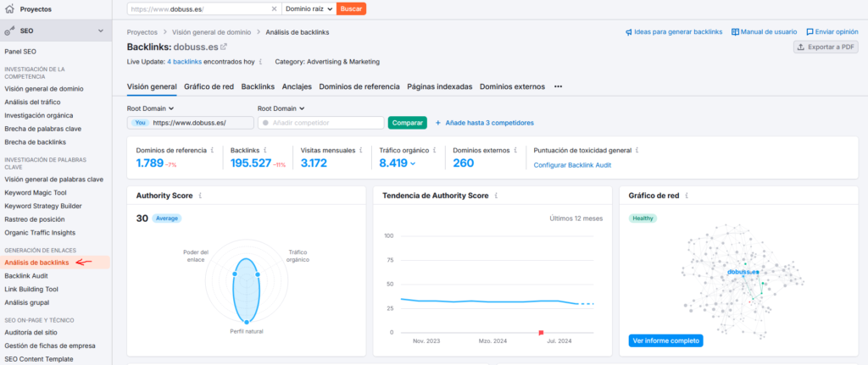This screenshot has height=365, width=868.
Task: Click Authority Score info icon
Action: [200, 196]
